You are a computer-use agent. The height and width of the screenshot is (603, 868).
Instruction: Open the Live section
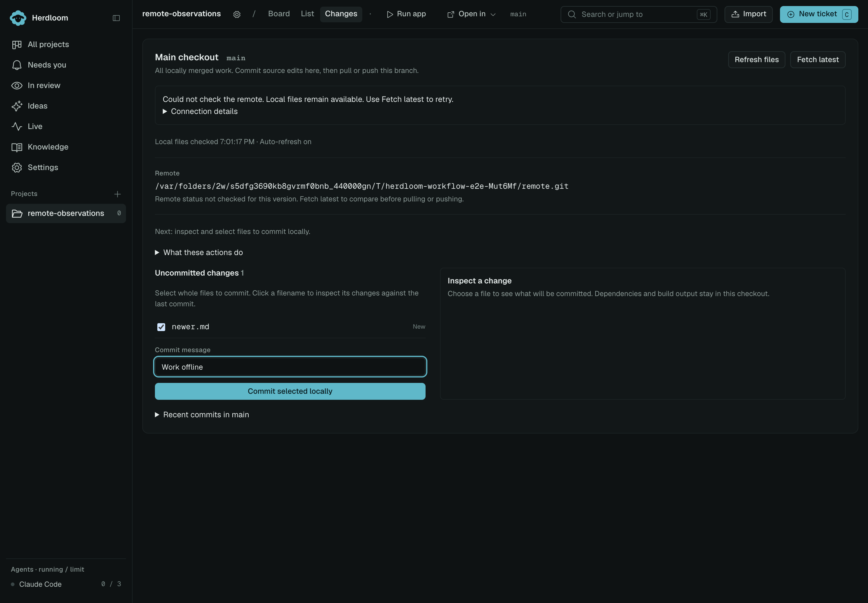pos(66,126)
